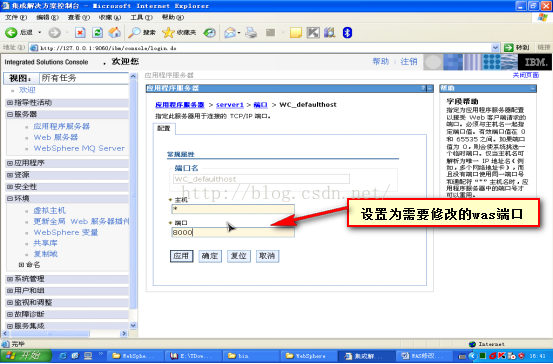
Task: Open 更新全局 Web 服务器插件 navigation item
Action: (81, 222)
